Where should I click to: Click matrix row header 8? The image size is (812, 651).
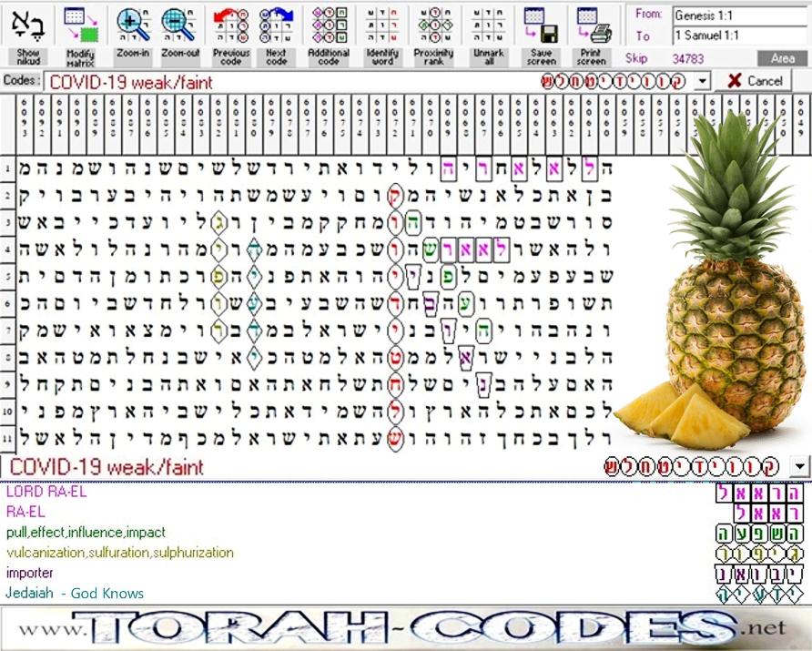(7, 357)
